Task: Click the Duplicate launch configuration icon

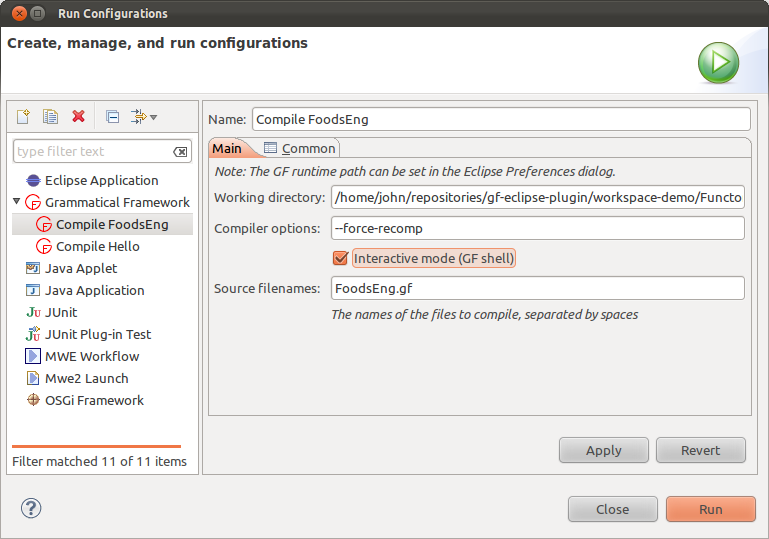Action: [50, 117]
